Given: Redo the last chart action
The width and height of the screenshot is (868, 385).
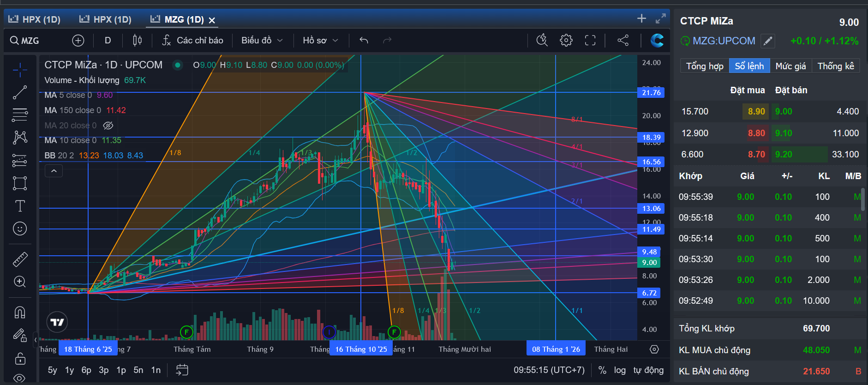Looking at the screenshot, I should (x=387, y=41).
